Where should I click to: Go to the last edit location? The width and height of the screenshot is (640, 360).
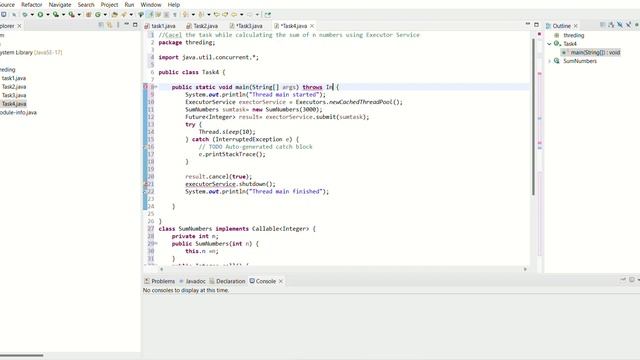(216, 14)
